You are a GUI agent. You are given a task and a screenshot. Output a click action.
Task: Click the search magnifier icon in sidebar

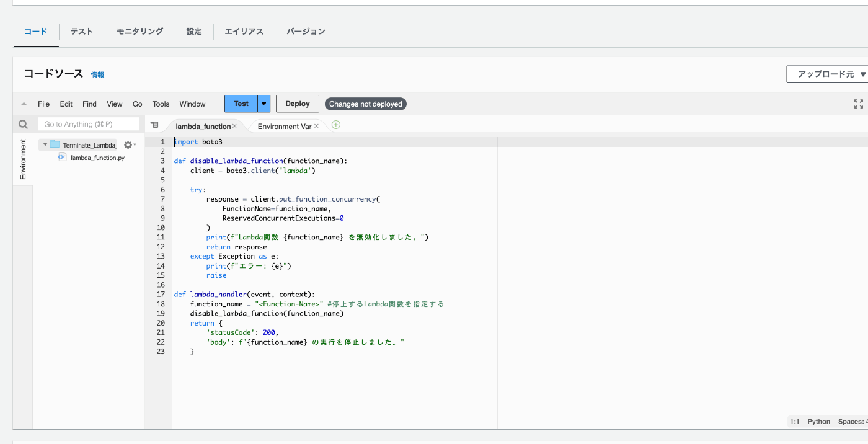[23, 124]
